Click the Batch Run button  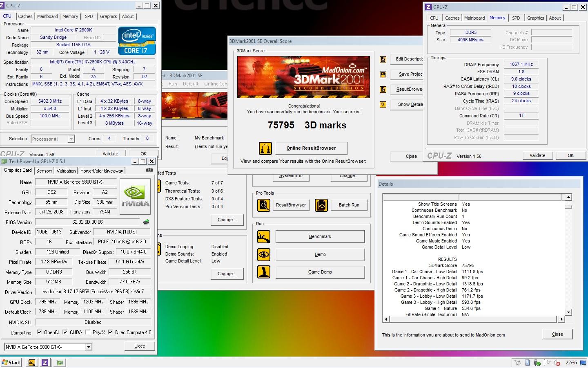[349, 205]
